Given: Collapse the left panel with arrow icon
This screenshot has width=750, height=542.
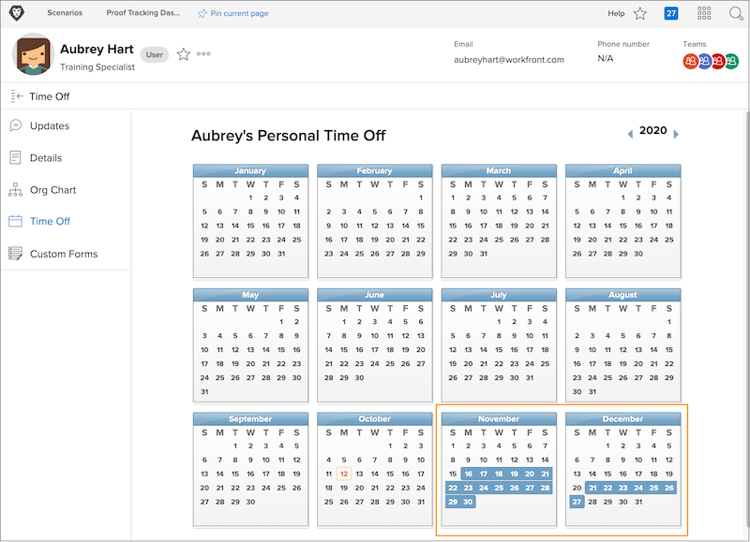Looking at the screenshot, I should (17, 96).
